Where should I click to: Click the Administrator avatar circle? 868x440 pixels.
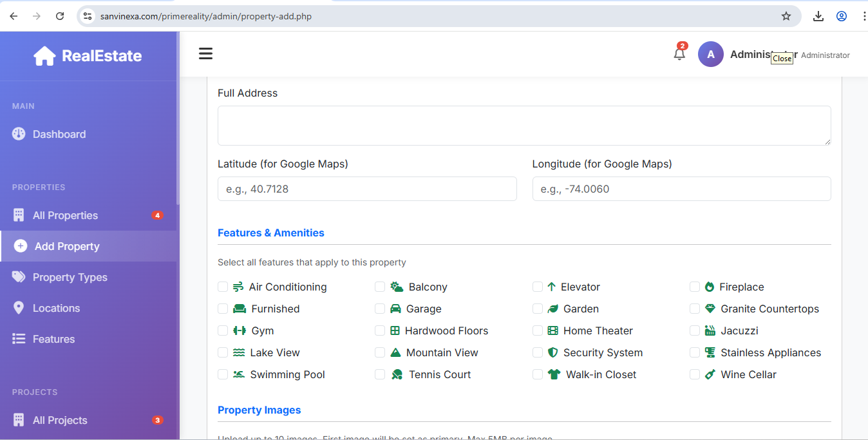[711, 55]
